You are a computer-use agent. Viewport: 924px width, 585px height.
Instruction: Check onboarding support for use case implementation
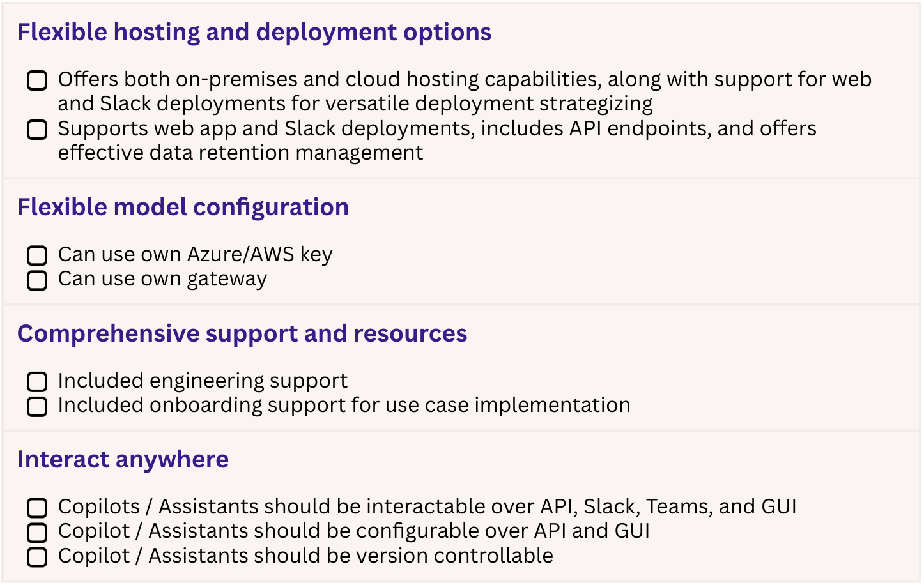37,406
